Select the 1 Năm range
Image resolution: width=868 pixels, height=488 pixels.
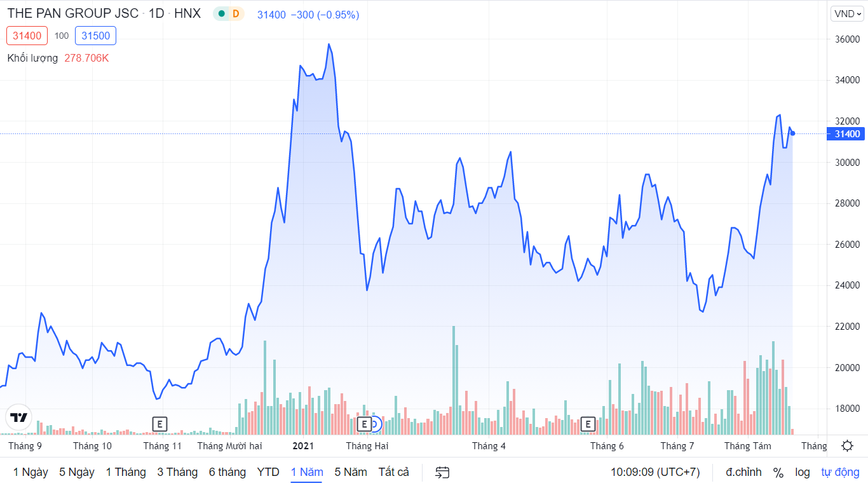click(307, 472)
